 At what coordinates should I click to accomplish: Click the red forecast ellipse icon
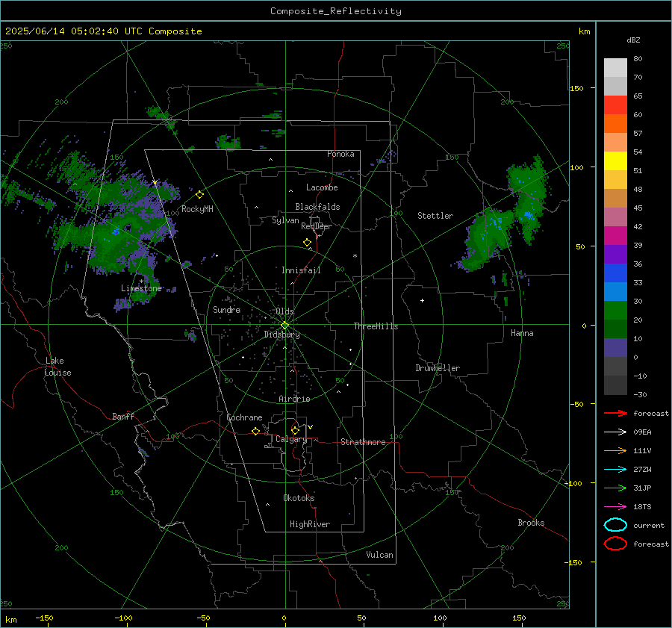[615, 544]
